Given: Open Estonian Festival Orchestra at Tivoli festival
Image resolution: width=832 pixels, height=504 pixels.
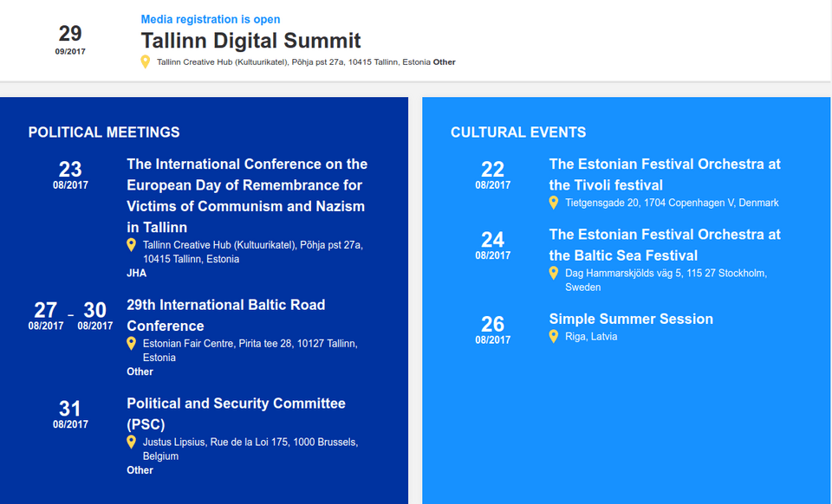Looking at the screenshot, I should pos(665,174).
